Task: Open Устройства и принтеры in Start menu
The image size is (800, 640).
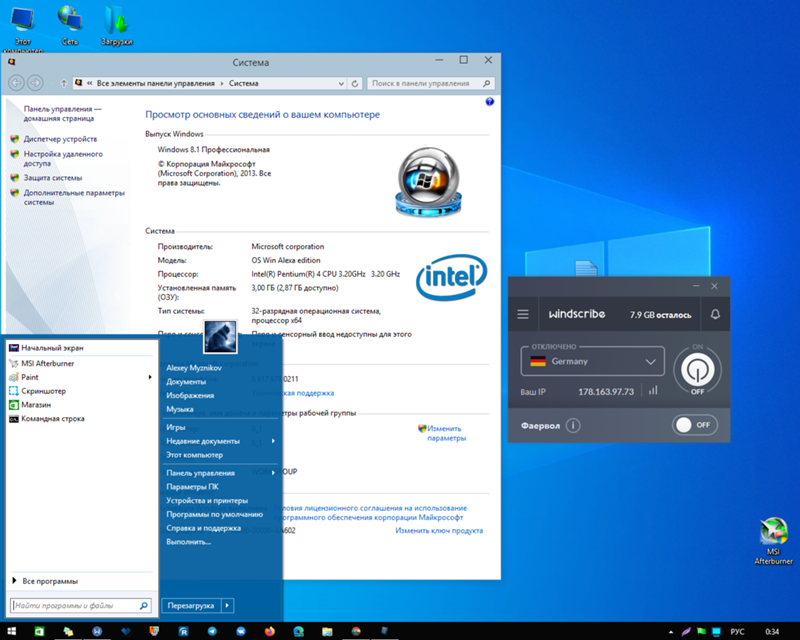Action: pyautogui.click(x=207, y=501)
